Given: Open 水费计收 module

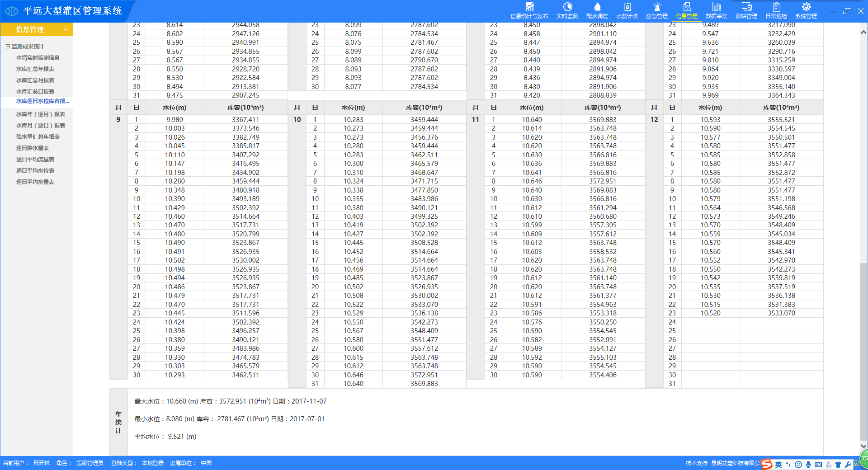Looking at the screenshot, I should 627,11.
